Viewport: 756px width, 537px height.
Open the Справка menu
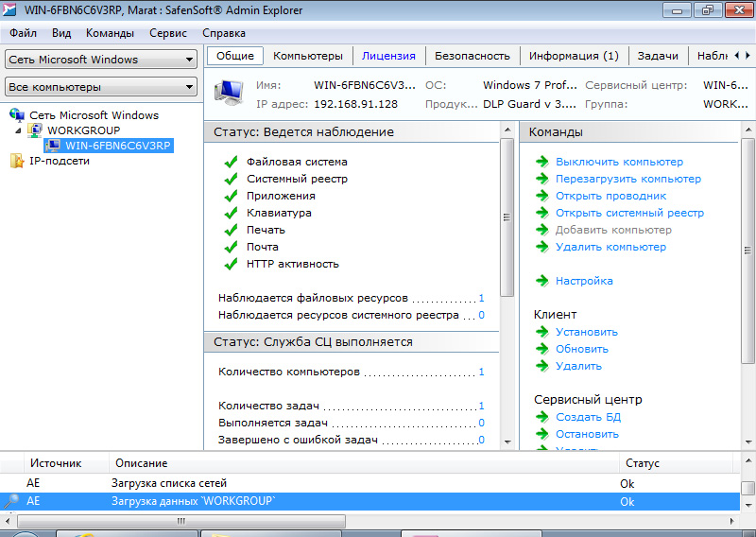(x=224, y=33)
